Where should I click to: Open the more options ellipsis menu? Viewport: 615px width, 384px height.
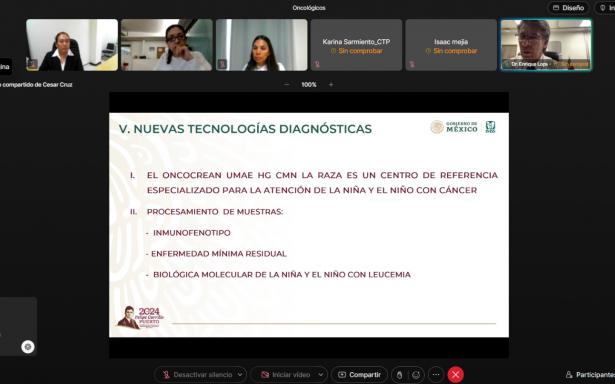[x=436, y=375]
